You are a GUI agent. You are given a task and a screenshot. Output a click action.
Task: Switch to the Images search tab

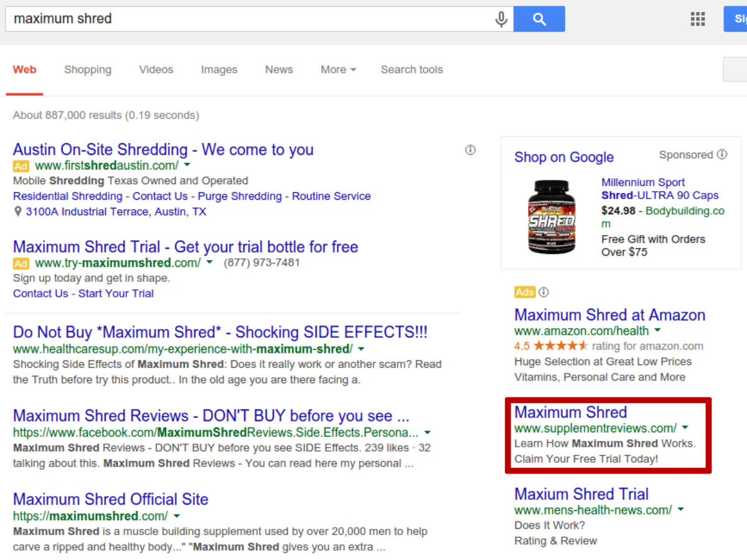coord(219,70)
